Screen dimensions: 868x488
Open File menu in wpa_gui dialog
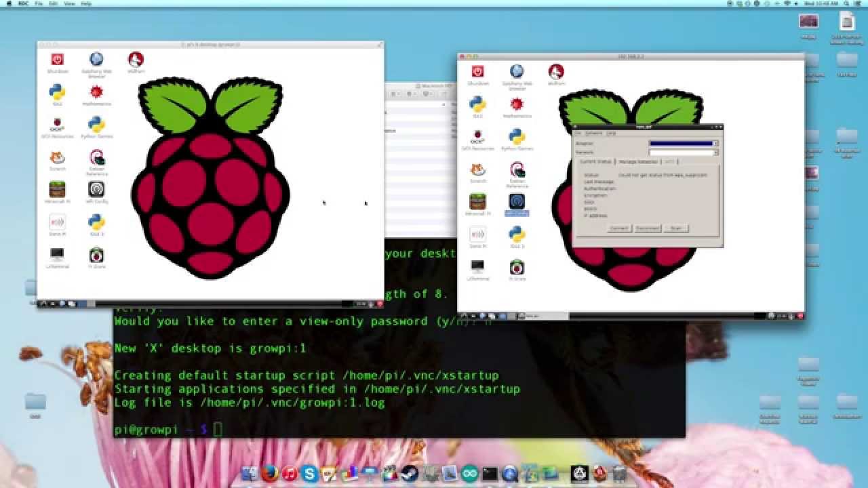pyautogui.click(x=578, y=134)
